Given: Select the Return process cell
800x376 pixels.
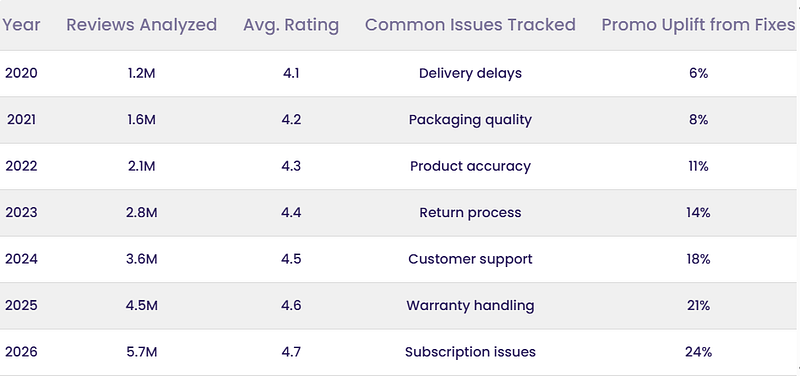Looking at the screenshot, I should [x=470, y=213].
